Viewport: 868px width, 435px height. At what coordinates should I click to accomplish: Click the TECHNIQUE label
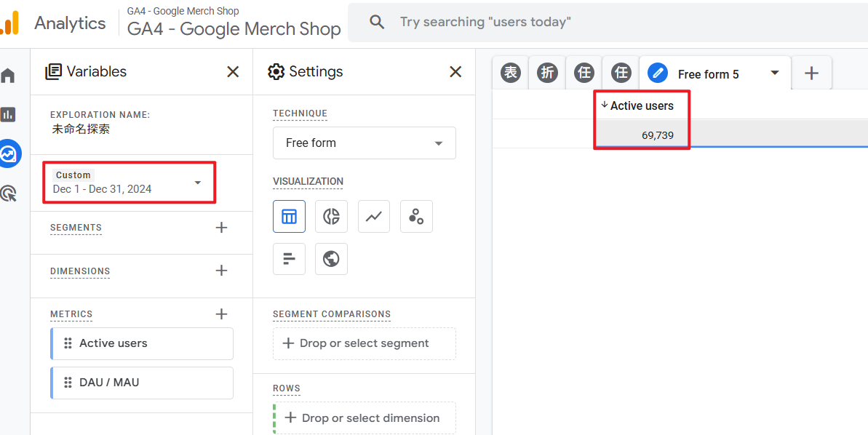[x=300, y=113]
